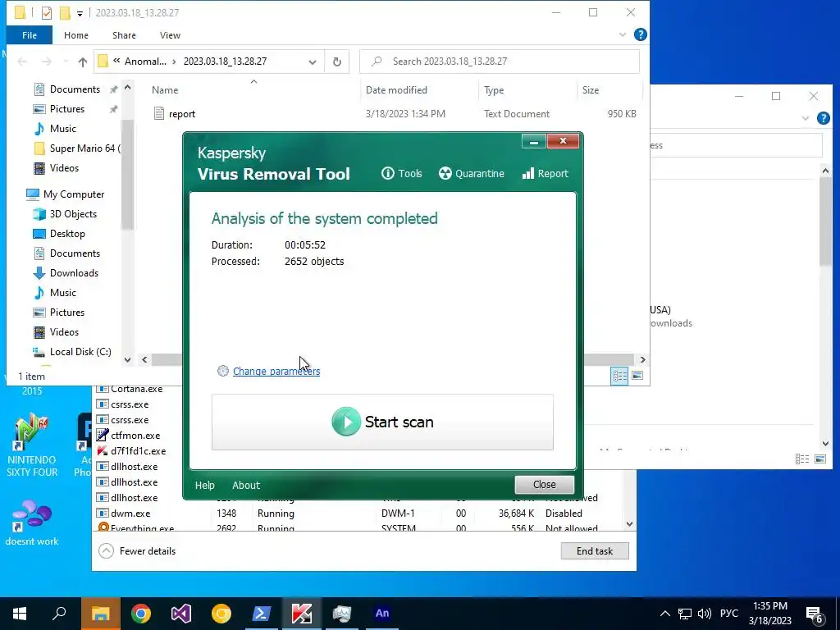Open Visual Studio from taskbar
The image size is (840, 630).
coord(181,614)
